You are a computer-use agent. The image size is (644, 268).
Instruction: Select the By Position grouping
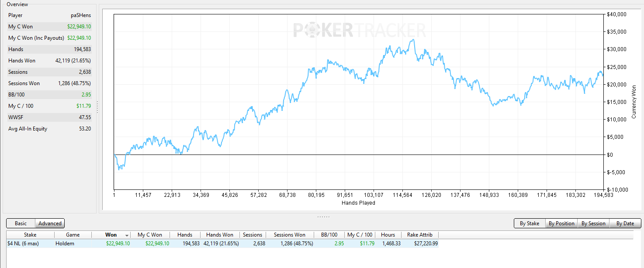561,223
